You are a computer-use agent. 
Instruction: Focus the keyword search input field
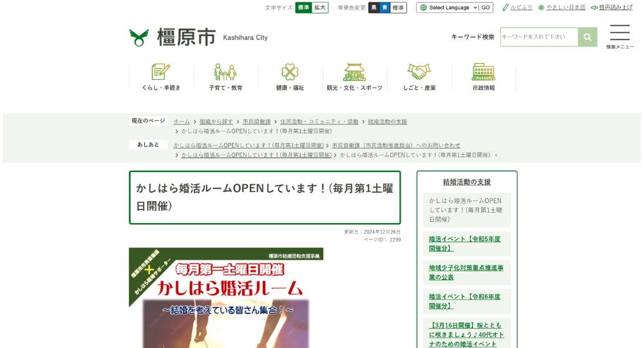click(539, 37)
